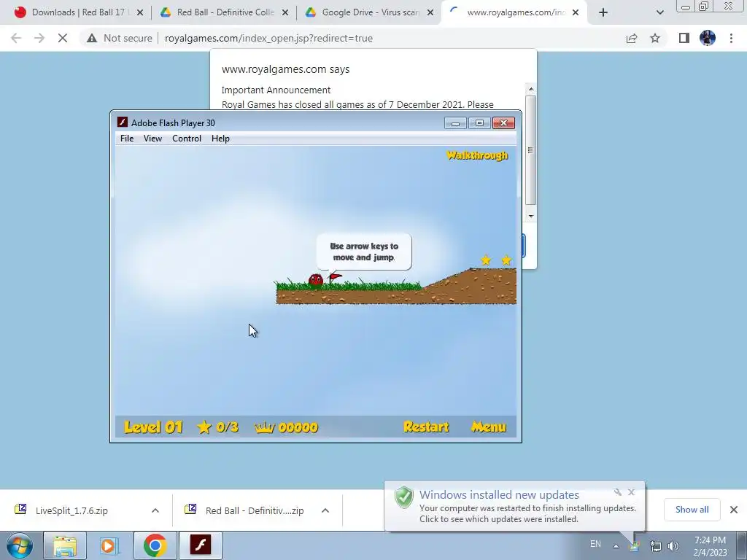The width and height of the screenshot is (747, 560).
Task: Click the network tray icon
Action: pos(656,546)
